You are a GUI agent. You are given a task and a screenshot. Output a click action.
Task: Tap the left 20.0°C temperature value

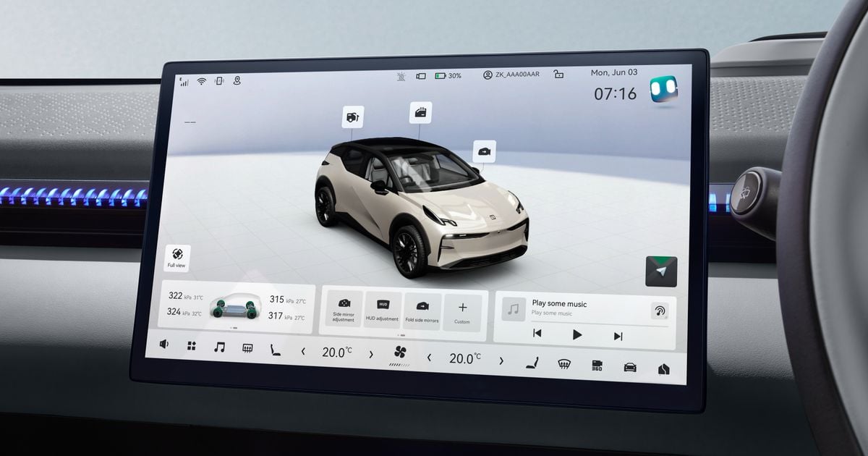[337, 352]
